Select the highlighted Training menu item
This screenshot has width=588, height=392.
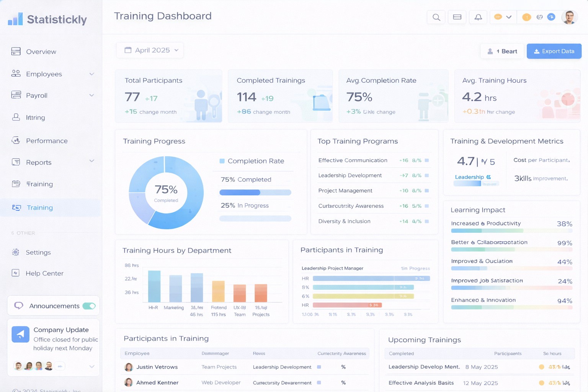[x=40, y=207]
